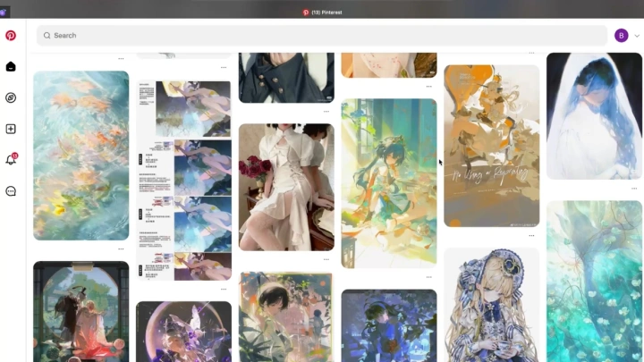This screenshot has width=644, height=362.
Task: Open more options under orange illustration pin
Action: click(x=531, y=236)
